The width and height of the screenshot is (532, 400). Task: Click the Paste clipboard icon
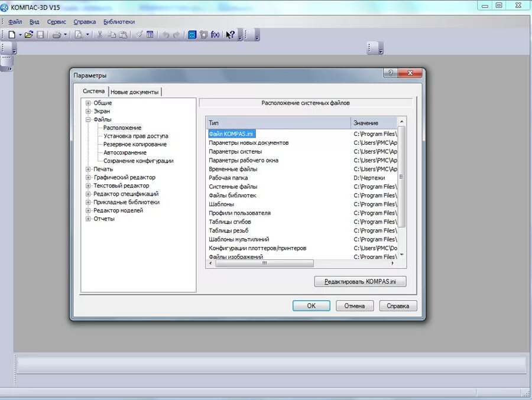[123, 35]
